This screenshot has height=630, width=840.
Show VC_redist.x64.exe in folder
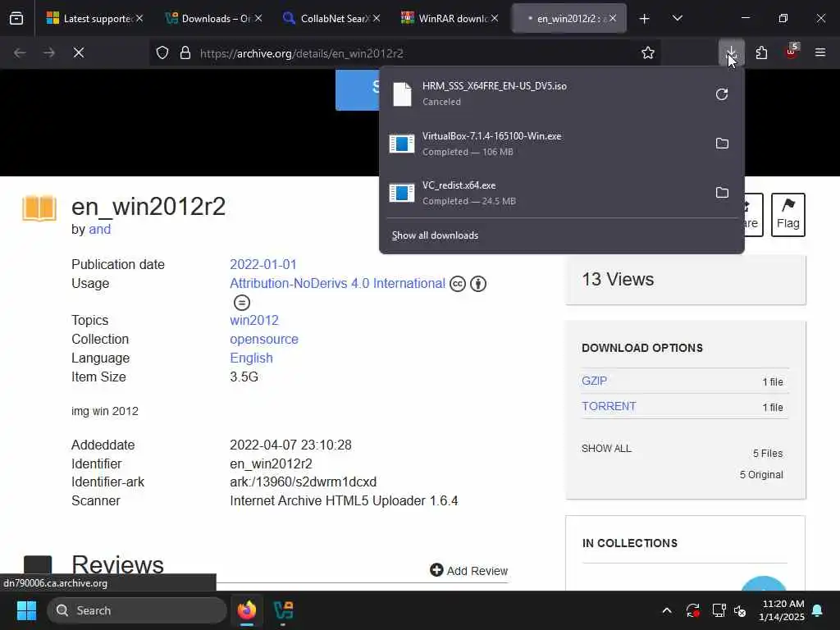tap(722, 192)
